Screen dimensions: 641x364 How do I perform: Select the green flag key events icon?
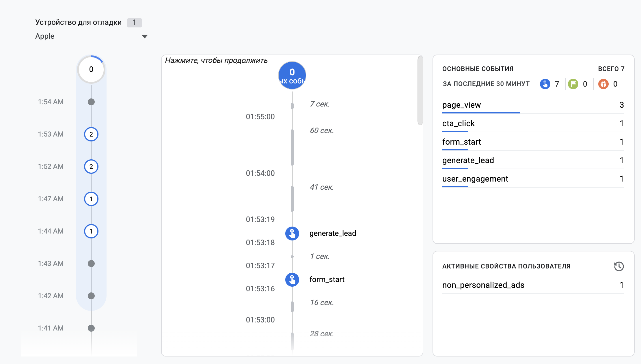tap(573, 84)
